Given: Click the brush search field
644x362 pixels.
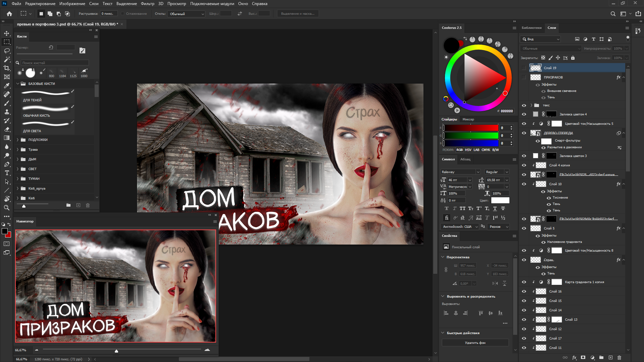Looking at the screenshot, I should click(x=55, y=63).
